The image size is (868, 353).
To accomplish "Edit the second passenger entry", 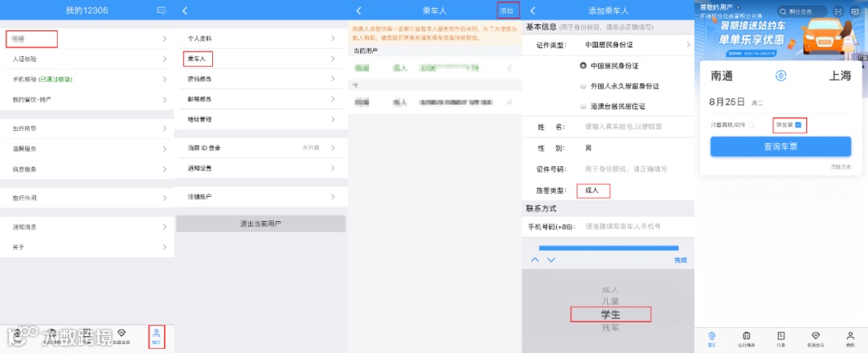I will click(x=510, y=102).
